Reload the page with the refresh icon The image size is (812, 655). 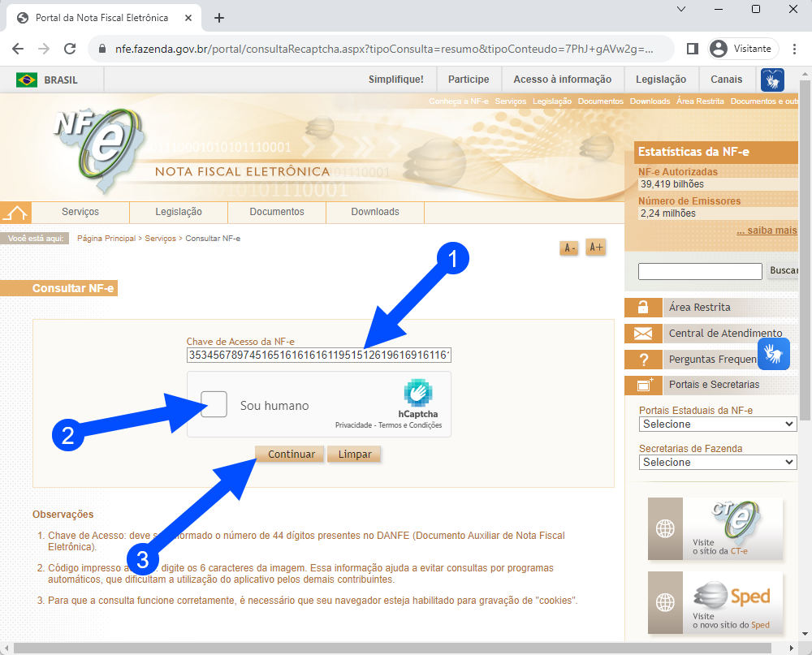[x=70, y=49]
